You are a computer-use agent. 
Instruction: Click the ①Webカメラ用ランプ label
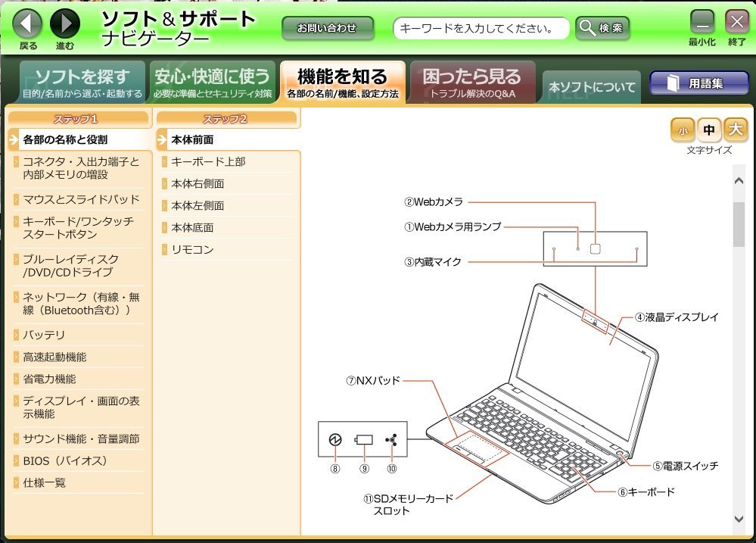453,226
